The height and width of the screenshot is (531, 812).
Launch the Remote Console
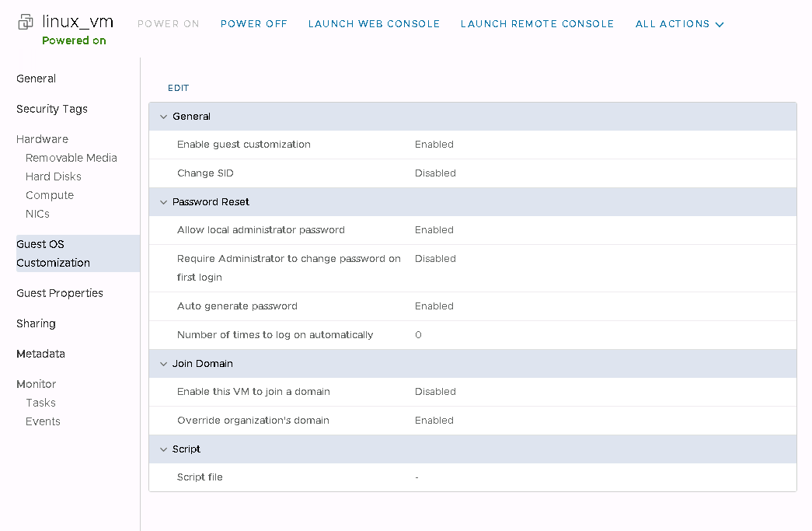pos(537,24)
